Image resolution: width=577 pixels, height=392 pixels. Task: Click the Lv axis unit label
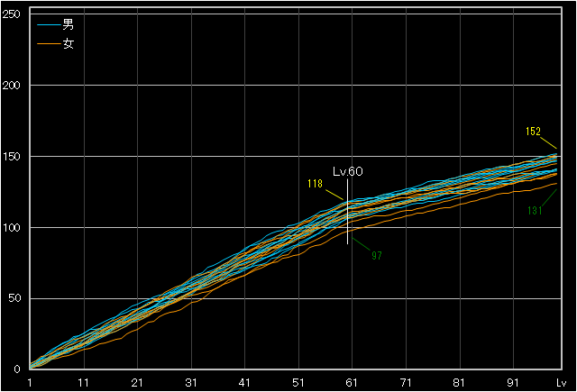[561, 383]
